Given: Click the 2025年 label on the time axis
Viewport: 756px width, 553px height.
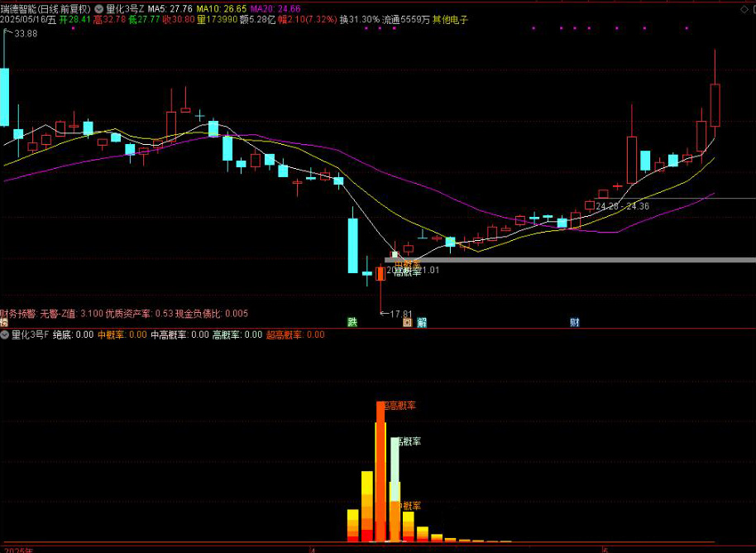Looking at the screenshot, I should [19, 551].
